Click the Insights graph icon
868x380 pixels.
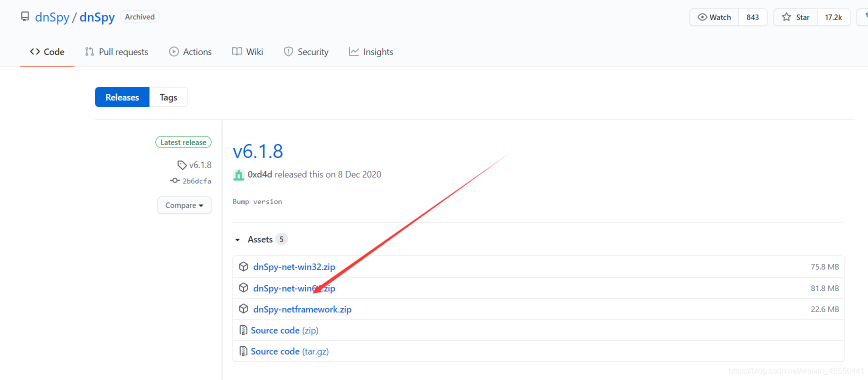(x=354, y=51)
